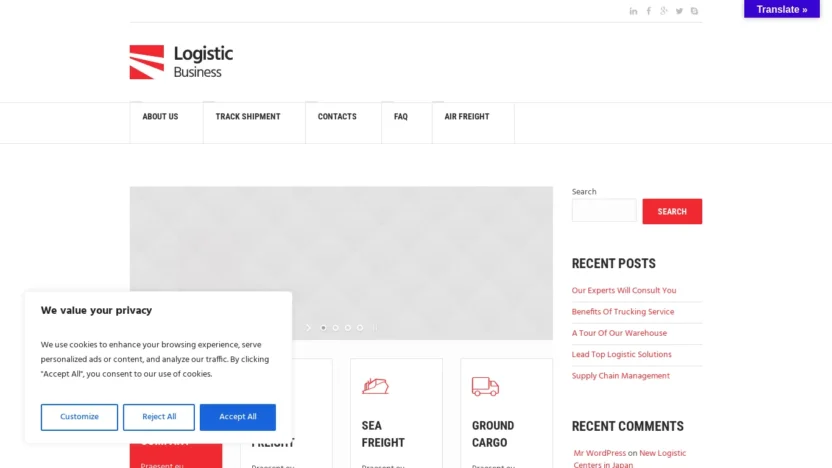
Task: Open post 'Supply Chain Management'
Action: 620,376
